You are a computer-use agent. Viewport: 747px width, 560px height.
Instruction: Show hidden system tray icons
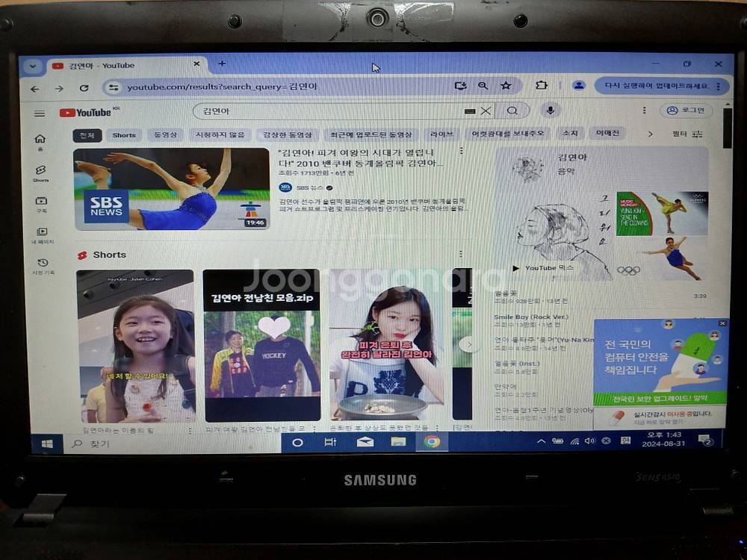tap(541, 441)
